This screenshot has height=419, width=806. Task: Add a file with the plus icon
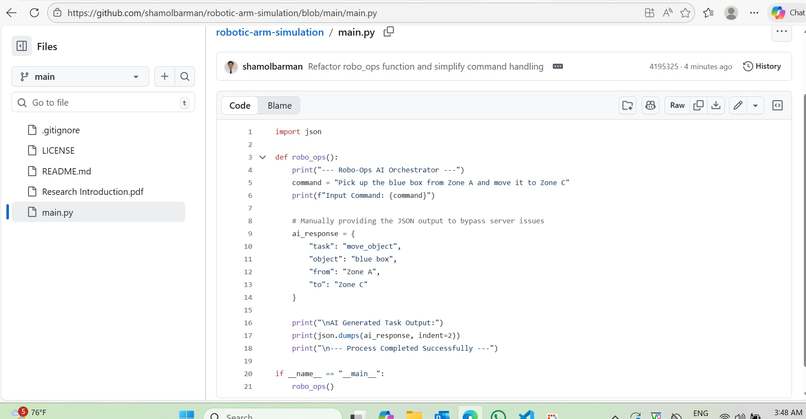(x=164, y=77)
